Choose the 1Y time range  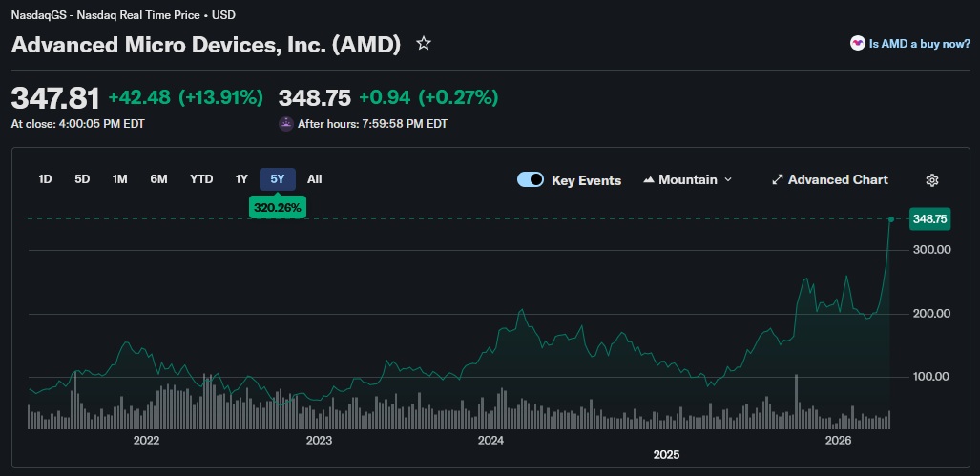241,178
